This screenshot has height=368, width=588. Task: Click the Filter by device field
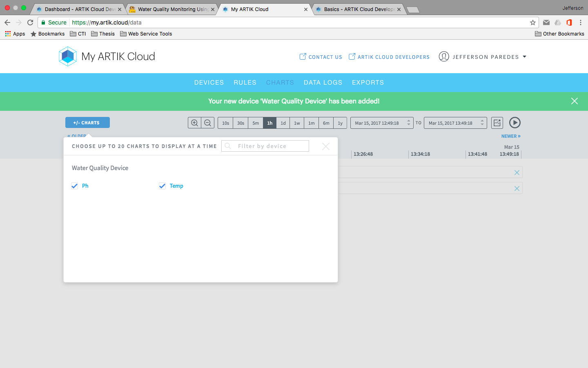[x=265, y=146]
